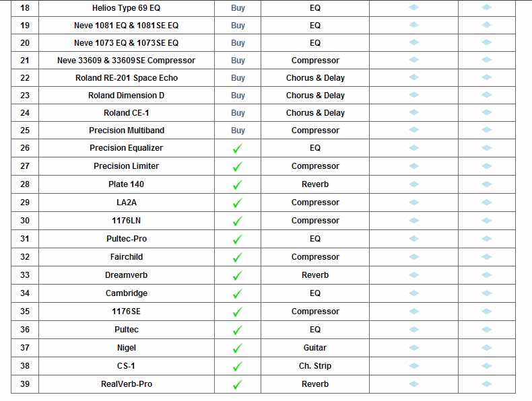This screenshot has height=401, width=532.
Task: Click the Ch. Strip category for CS-1
Action: (x=315, y=366)
